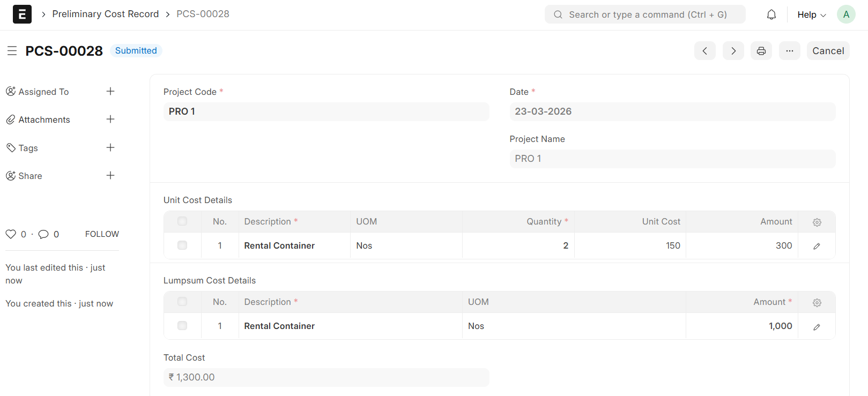
Task: Open the Help dropdown menu
Action: pyautogui.click(x=811, y=15)
